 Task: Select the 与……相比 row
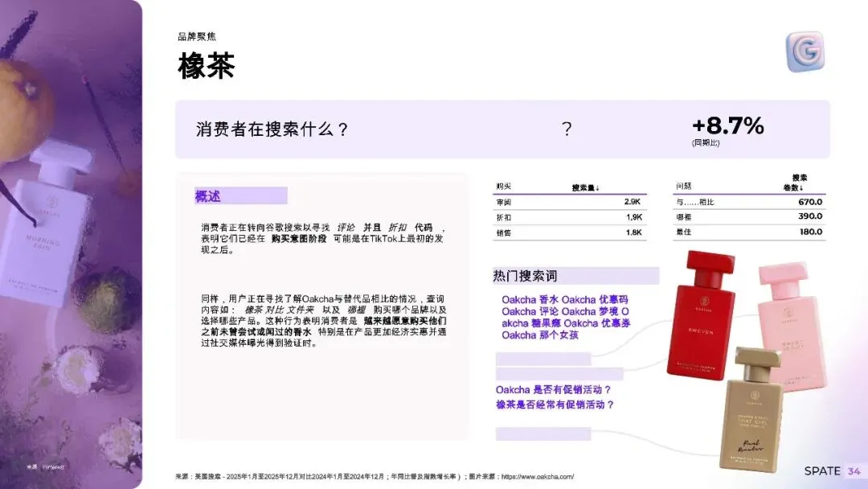point(750,202)
